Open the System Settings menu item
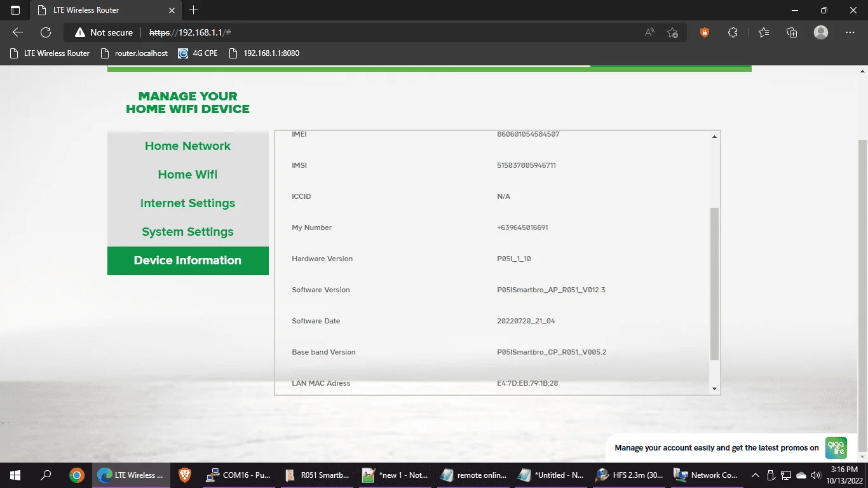 (x=187, y=232)
